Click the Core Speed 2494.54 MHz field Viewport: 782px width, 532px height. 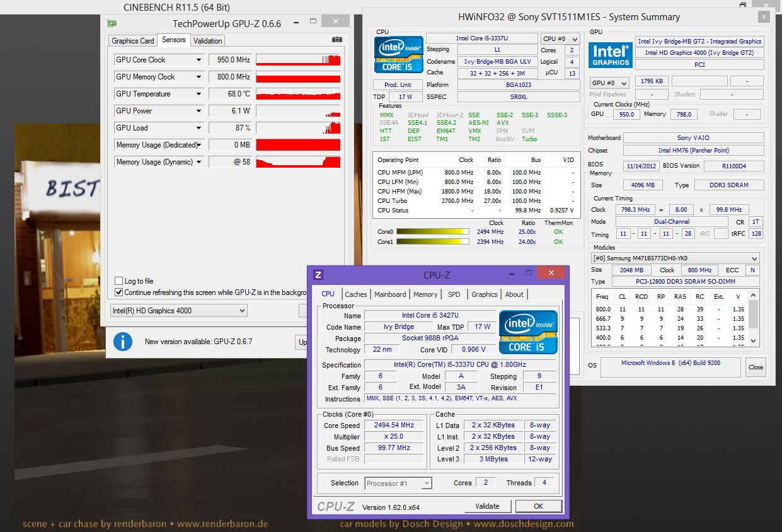click(394, 425)
